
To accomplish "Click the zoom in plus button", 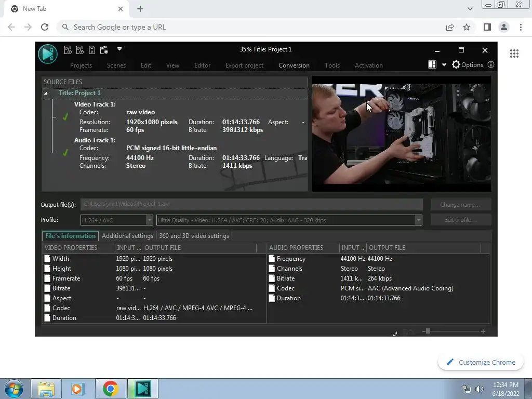I will click(x=483, y=331).
